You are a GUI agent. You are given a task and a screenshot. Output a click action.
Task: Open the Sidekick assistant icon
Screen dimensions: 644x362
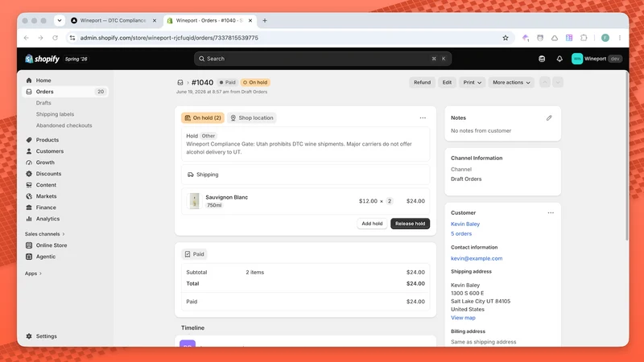coord(542,59)
